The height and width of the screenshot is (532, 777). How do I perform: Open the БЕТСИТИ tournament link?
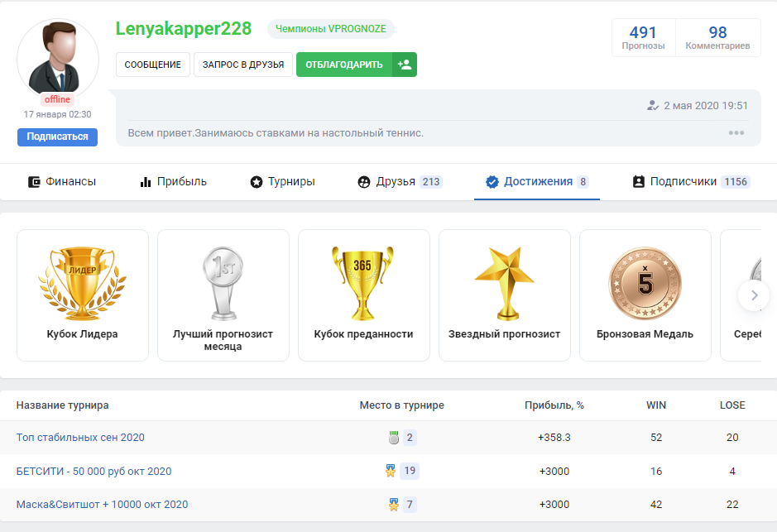point(93,471)
